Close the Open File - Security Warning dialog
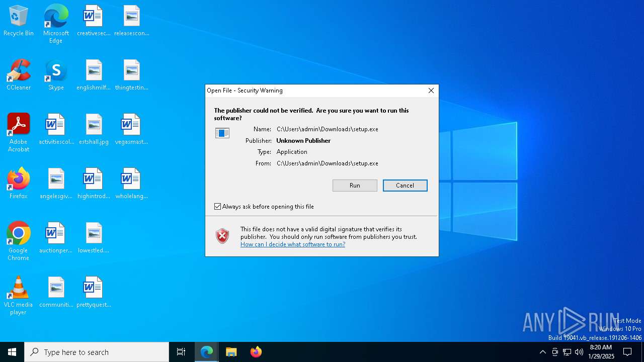Screen dimensions: 644x362 (431, 90)
